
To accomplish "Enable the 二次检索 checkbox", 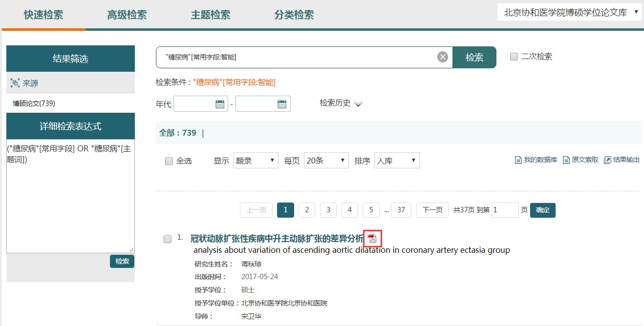I will point(514,57).
